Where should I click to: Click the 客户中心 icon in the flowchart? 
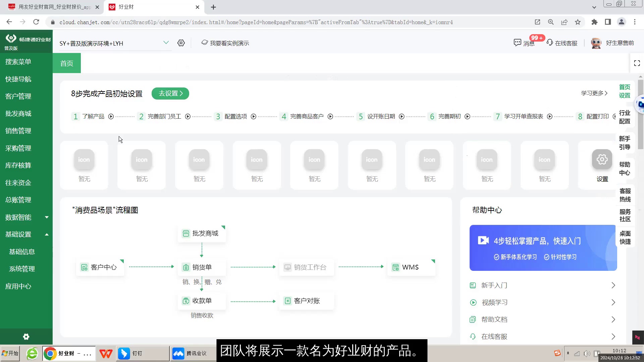pos(84,267)
